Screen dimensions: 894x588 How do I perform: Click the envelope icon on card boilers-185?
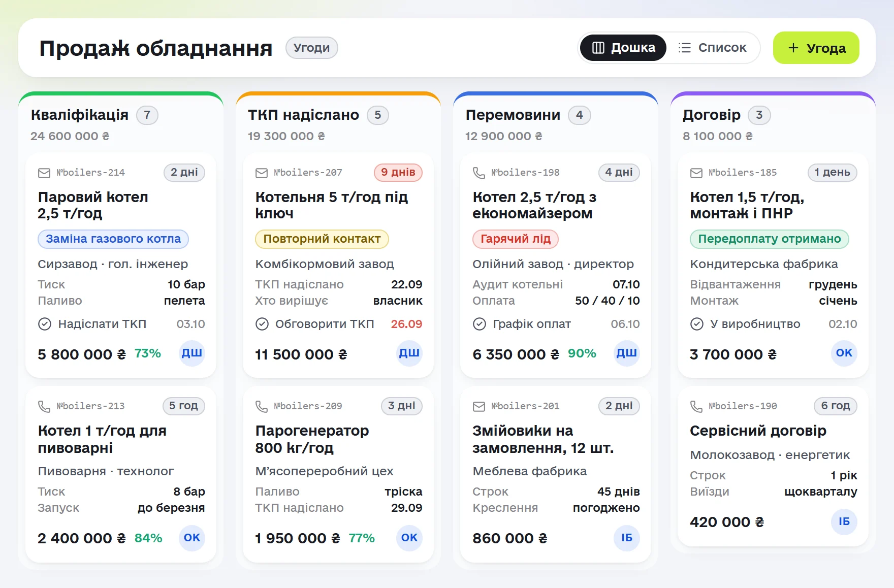pyautogui.click(x=696, y=173)
